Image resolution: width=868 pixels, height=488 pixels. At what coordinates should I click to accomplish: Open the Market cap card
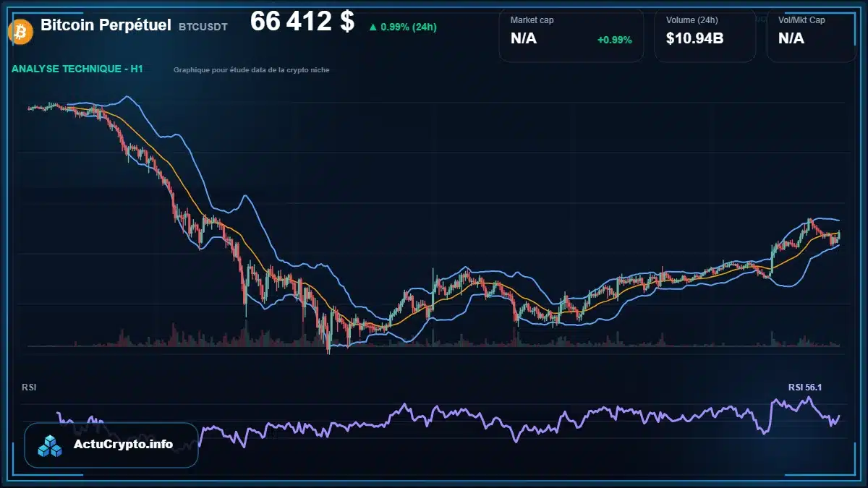tap(571, 35)
